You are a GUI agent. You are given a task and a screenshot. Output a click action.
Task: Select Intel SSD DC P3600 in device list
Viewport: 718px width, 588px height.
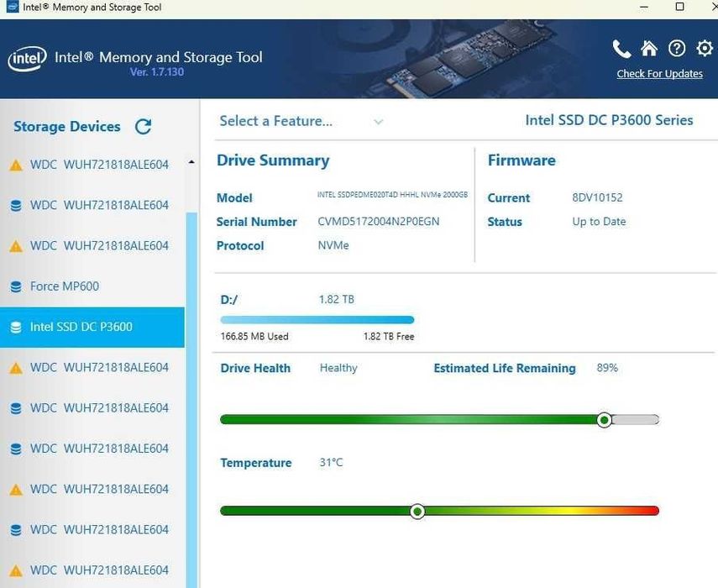pyautogui.click(x=92, y=327)
